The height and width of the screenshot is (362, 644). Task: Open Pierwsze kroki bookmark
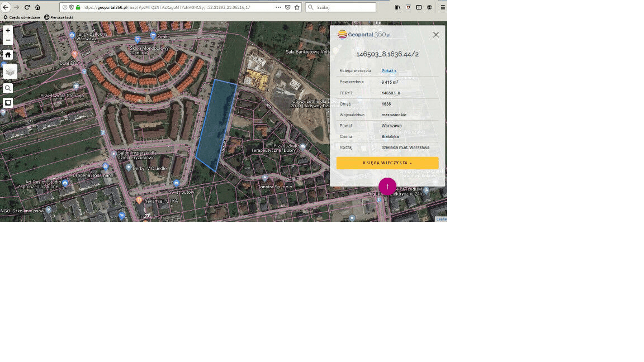(x=58, y=17)
